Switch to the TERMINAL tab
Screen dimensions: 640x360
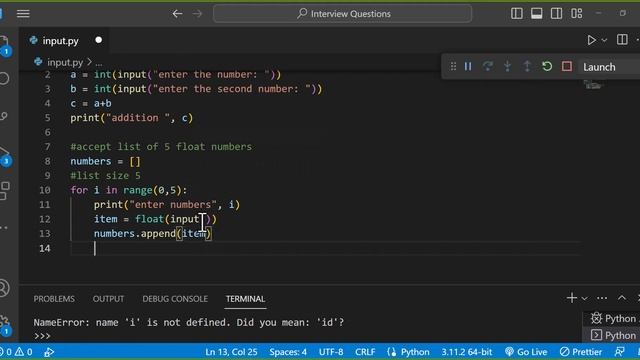pyautogui.click(x=245, y=299)
